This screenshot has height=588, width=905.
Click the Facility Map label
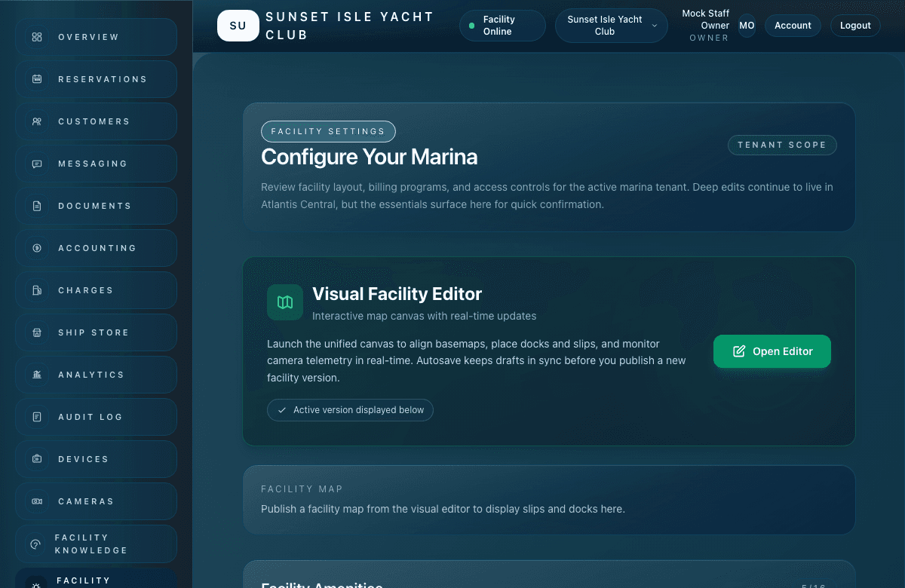coord(302,489)
